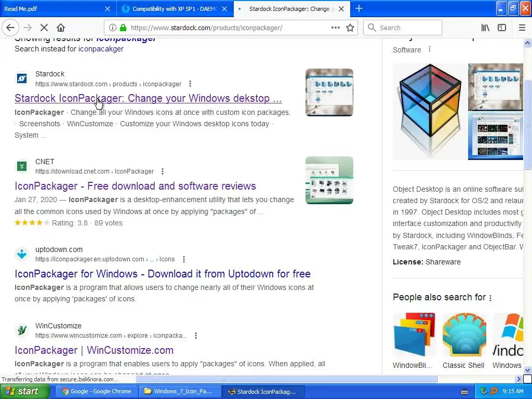Screen dimensions: 532x399
Task: Open the CNET result thumbnail image
Action: tap(329, 180)
